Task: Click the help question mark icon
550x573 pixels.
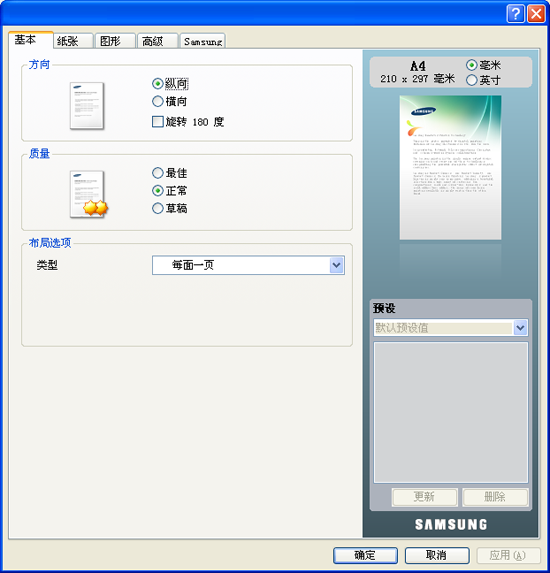Action: coord(515,14)
